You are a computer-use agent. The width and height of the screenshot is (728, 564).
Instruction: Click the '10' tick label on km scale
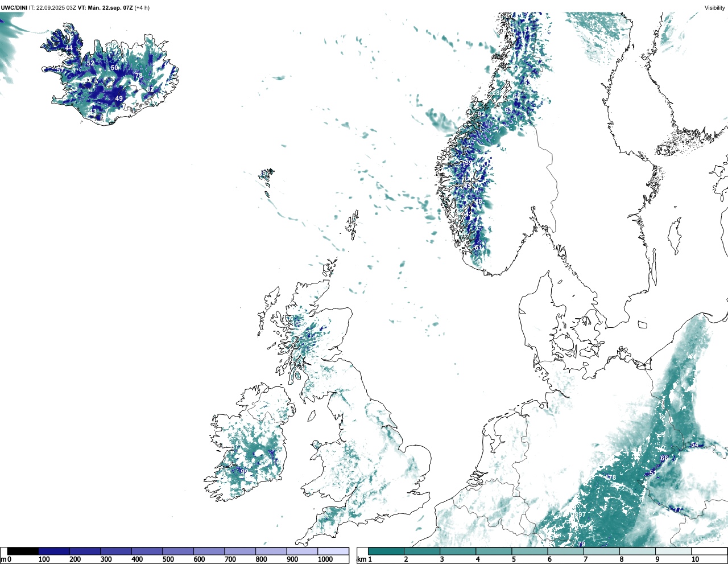pyautogui.click(x=695, y=559)
